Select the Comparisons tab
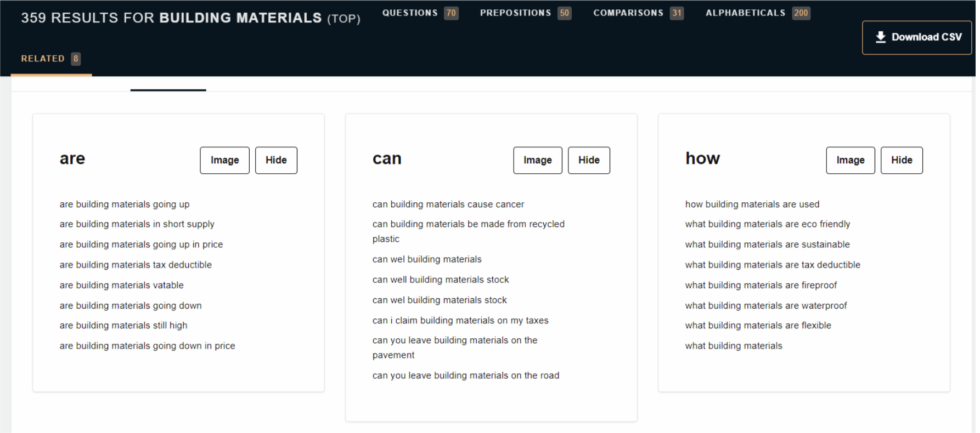The height and width of the screenshot is (433, 980). point(638,13)
